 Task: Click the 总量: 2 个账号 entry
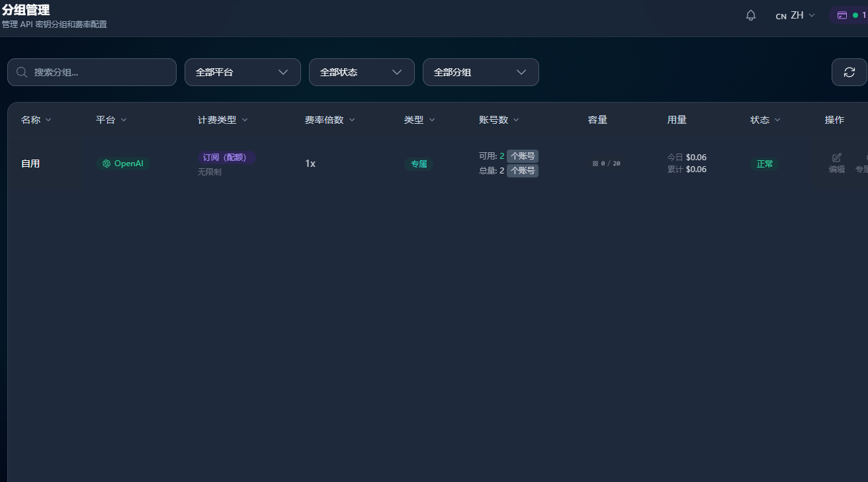(508, 171)
